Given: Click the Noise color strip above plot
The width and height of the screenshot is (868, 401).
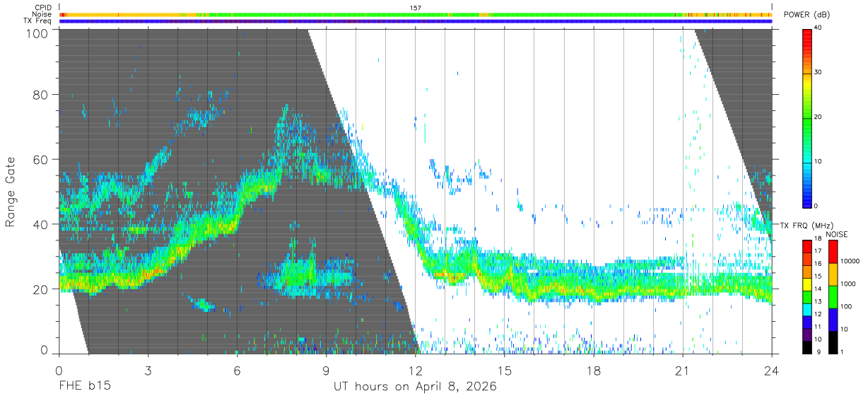Looking at the screenshot, I should click(416, 14).
